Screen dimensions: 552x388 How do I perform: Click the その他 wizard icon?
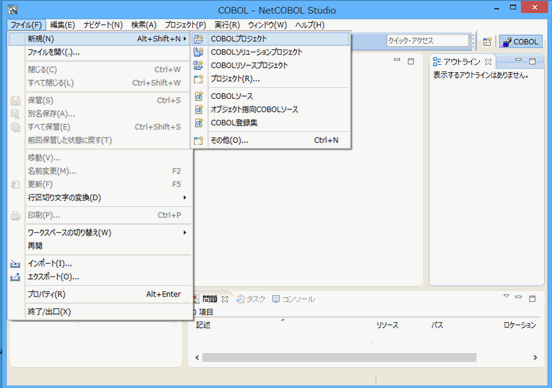coord(199,140)
